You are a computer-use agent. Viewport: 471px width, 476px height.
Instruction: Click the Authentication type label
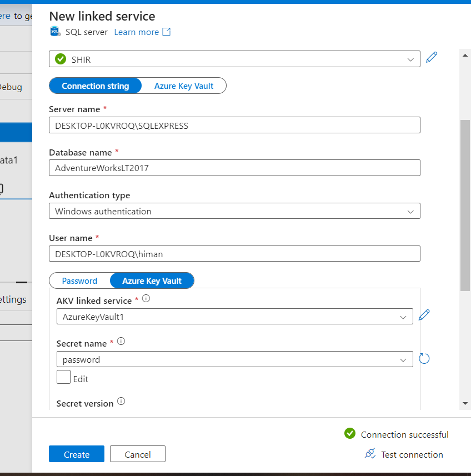pos(89,195)
